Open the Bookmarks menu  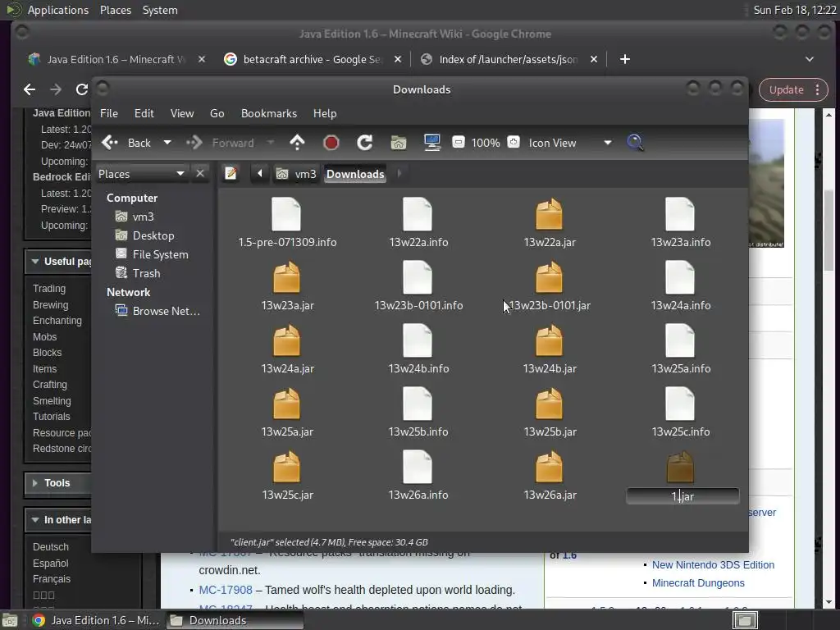[269, 113]
